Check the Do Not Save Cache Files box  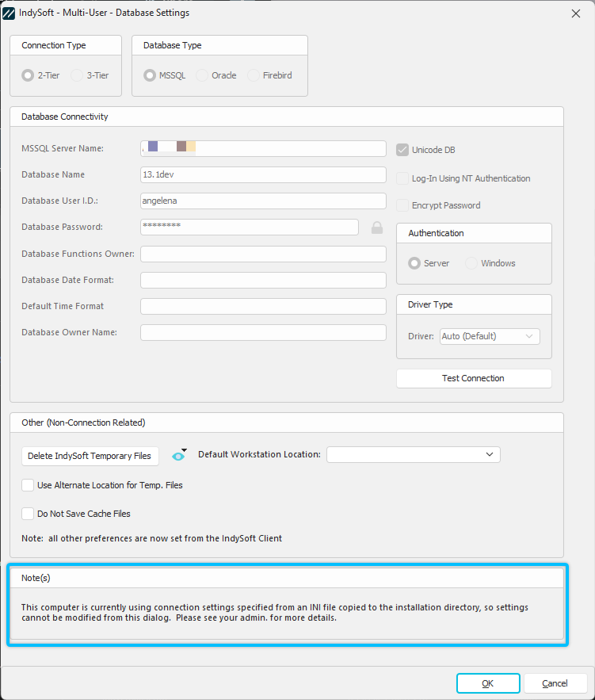point(28,514)
